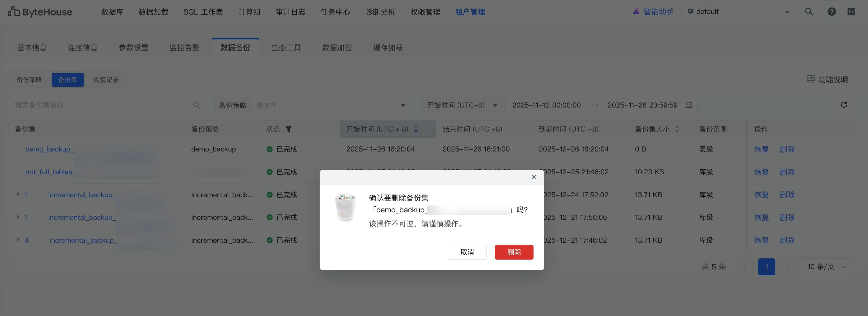Confirm deletion with red 删除 button

click(x=514, y=252)
